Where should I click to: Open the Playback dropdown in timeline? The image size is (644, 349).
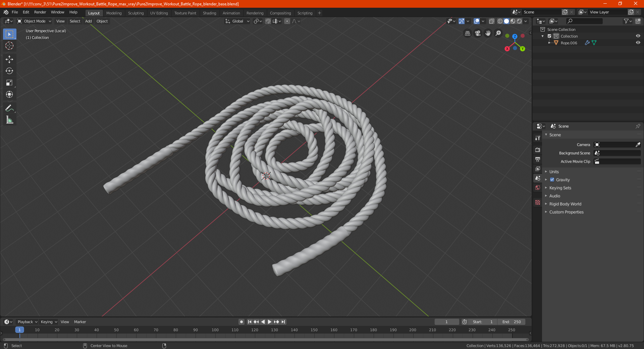tap(27, 322)
